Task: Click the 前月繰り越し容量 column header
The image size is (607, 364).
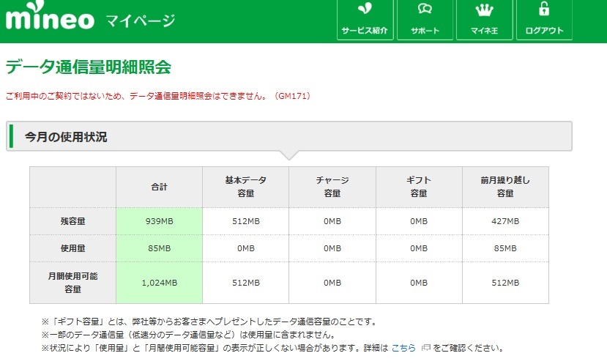Action: (x=505, y=187)
